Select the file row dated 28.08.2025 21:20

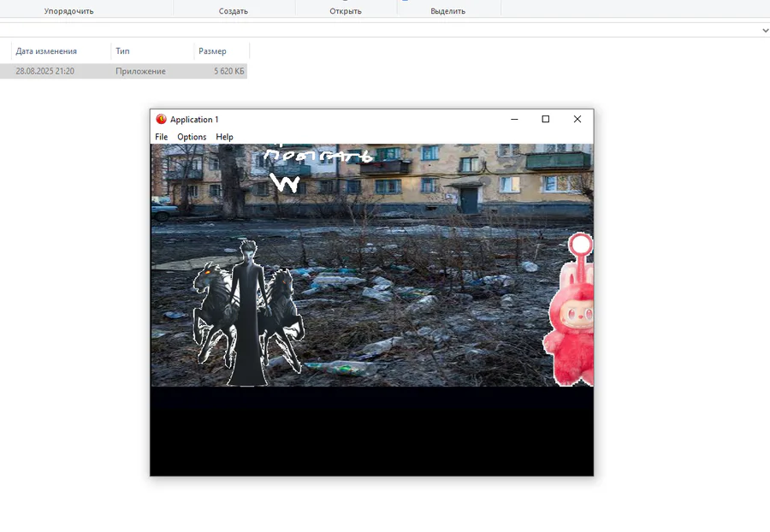[123, 71]
